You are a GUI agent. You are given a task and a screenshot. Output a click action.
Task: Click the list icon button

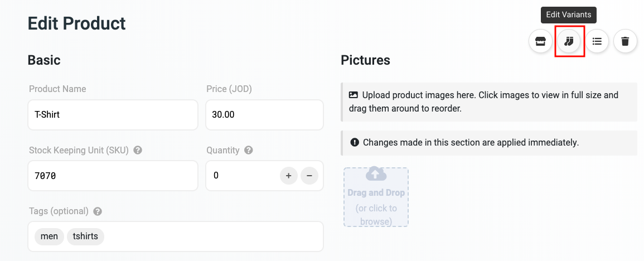click(x=597, y=41)
